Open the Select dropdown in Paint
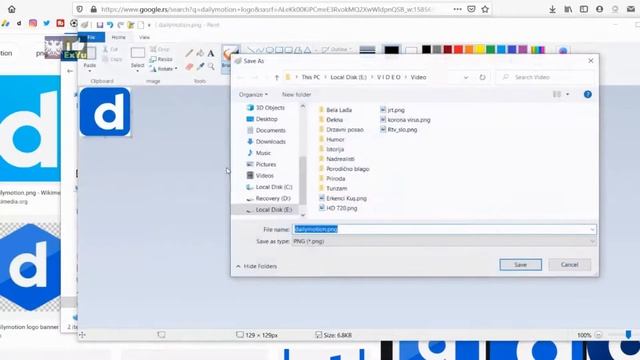The image size is (640, 360). tap(138, 66)
